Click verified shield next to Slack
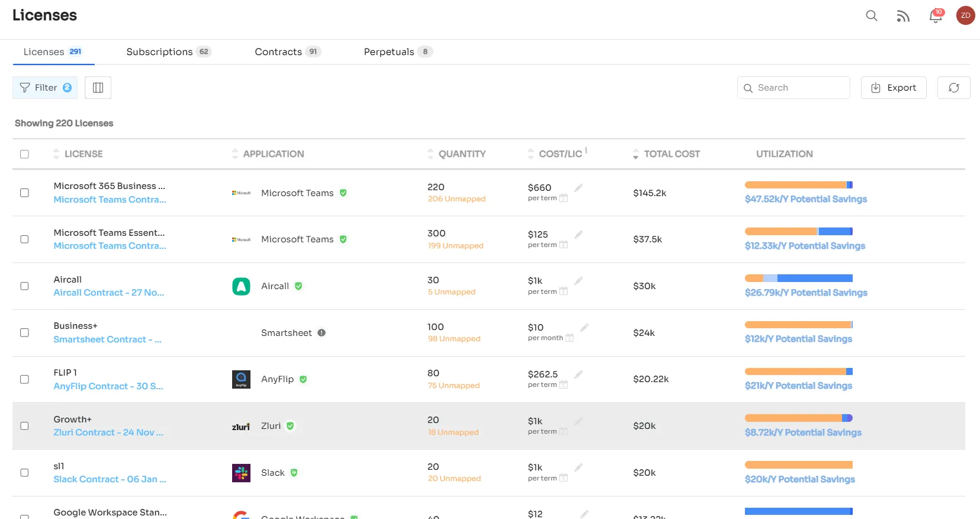Image resolution: width=980 pixels, height=519 pixels. pyautogui.click(x=294, y=473)
